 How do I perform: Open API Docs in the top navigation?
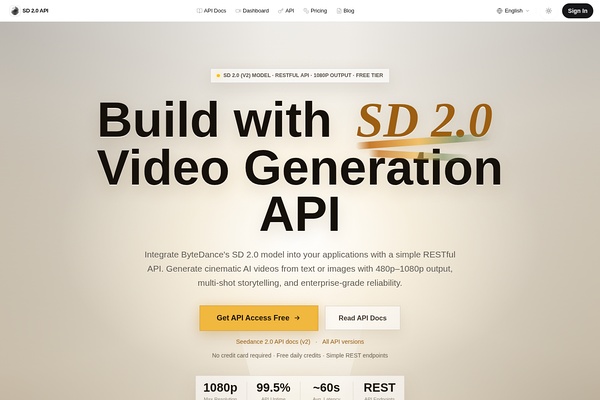coord(211,11)
